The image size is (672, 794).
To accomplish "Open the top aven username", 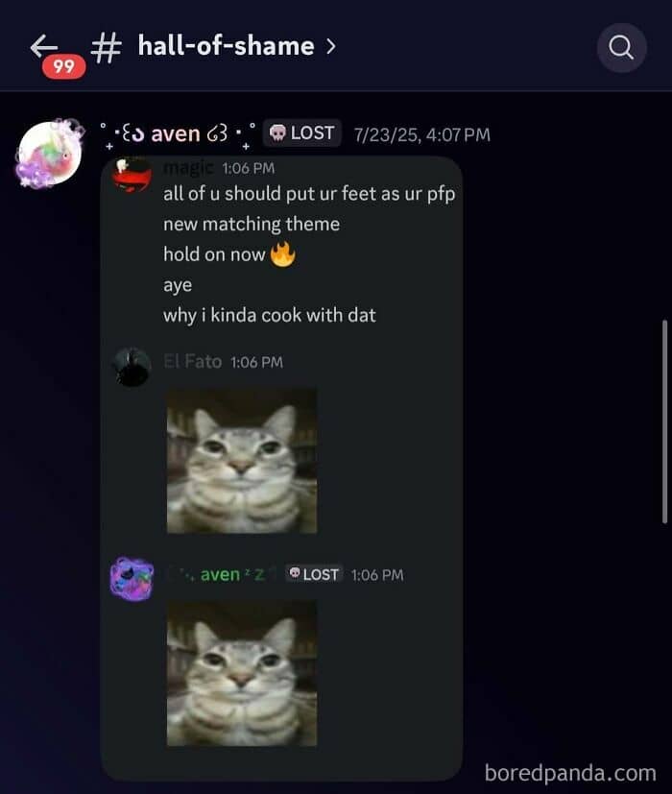I will click(x=176, y=133).
